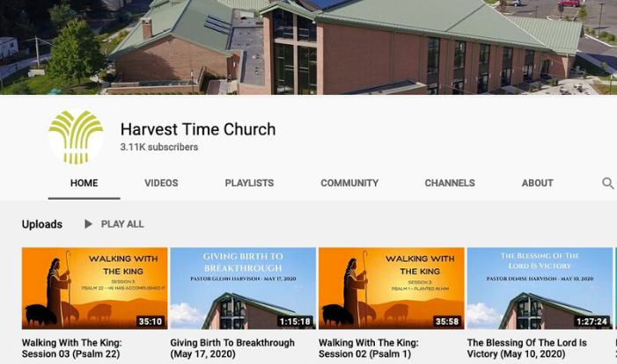The image size is (617, 364).
Task: Open The Blessing Of The Lord Is Victory thumbnail
Action: (540, 288)
